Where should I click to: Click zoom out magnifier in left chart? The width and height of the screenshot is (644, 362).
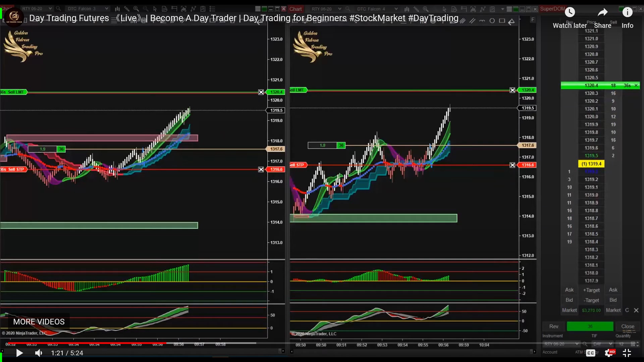pos(146,9)
